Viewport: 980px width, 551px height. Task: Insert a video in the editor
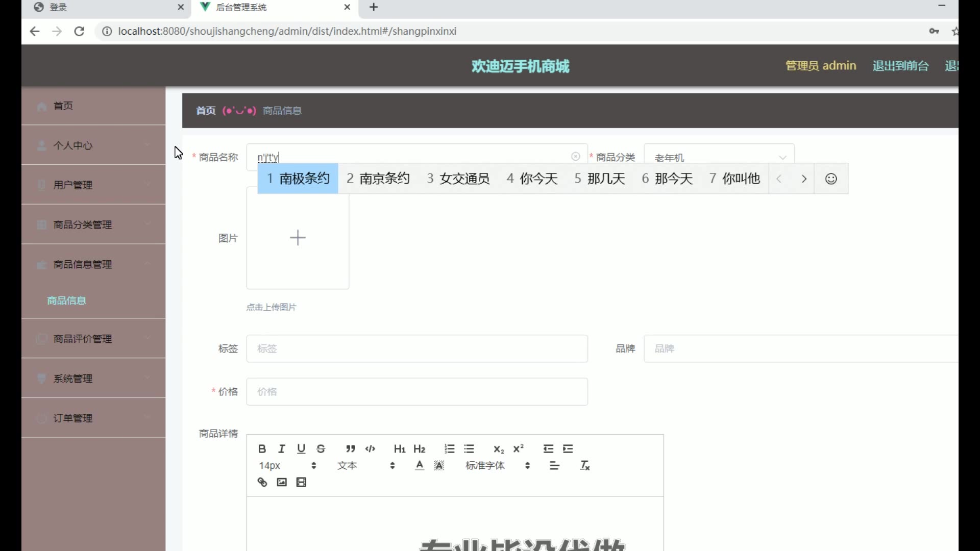click(301, 482)
